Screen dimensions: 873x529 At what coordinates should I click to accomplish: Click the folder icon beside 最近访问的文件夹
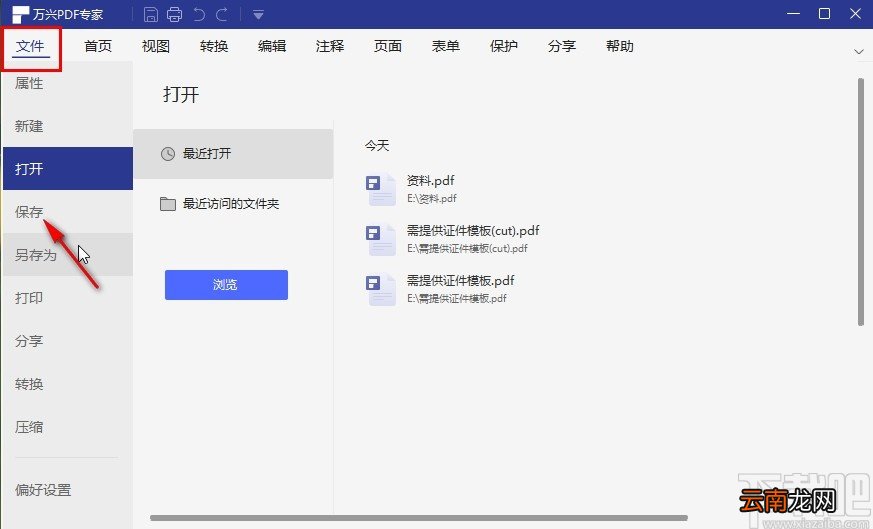(168, 204)
